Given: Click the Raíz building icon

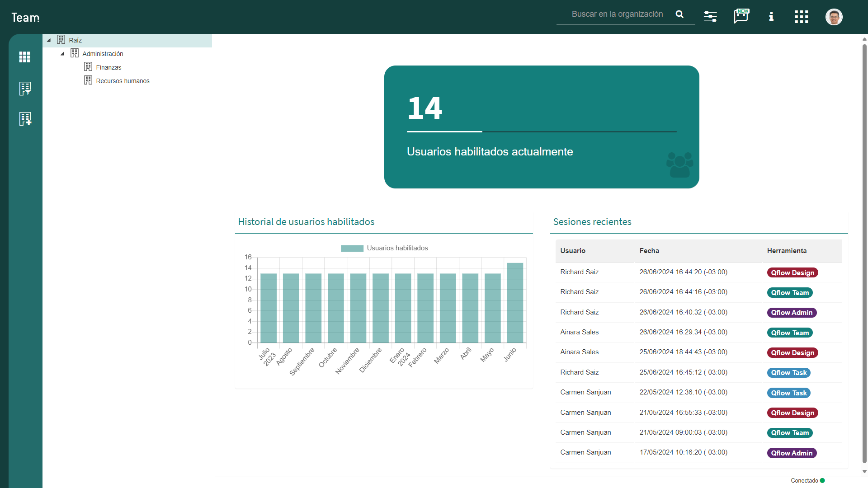Looking at the screenshot, I should (x=61, y=40).
